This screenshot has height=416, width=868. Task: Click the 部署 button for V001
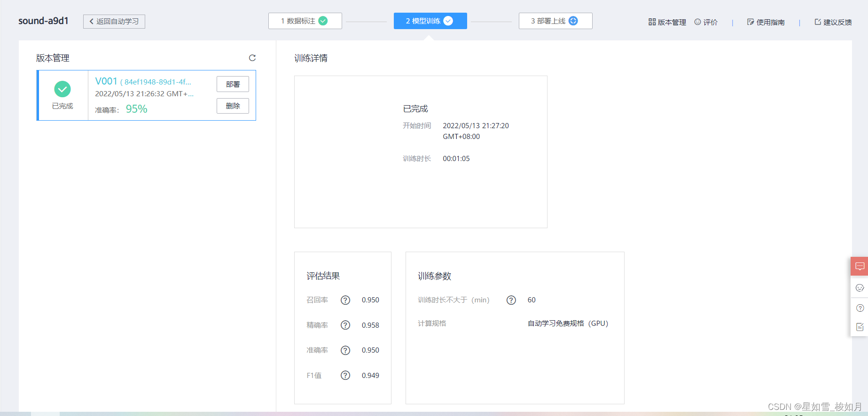(x=233, y=84)
